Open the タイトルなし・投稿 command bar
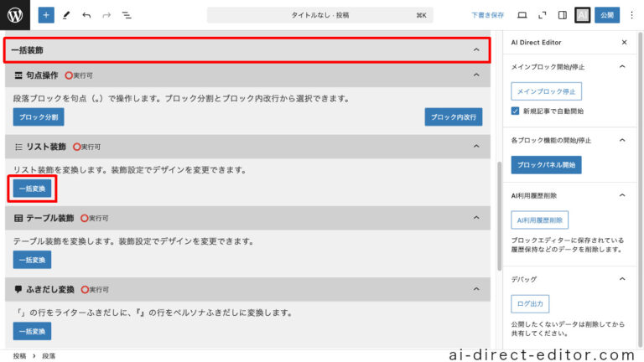Viewport: 644px width, 362px height. tap(320, 15)
